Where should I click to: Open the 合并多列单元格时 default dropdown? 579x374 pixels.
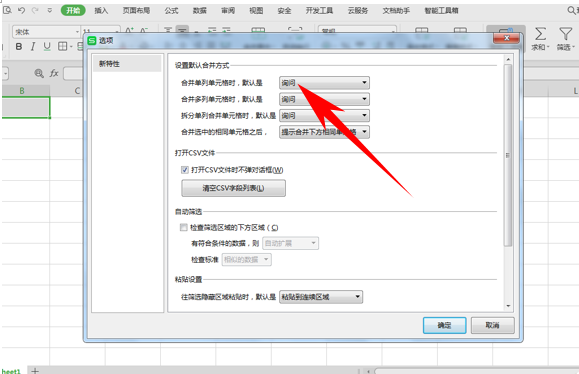click(324, 99)
